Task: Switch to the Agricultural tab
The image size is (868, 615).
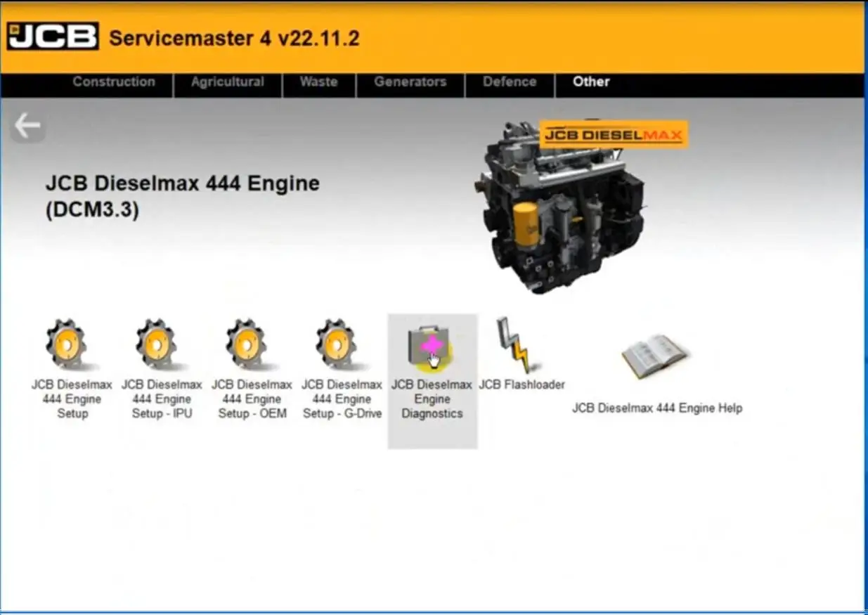Action: tap(227, 82)
